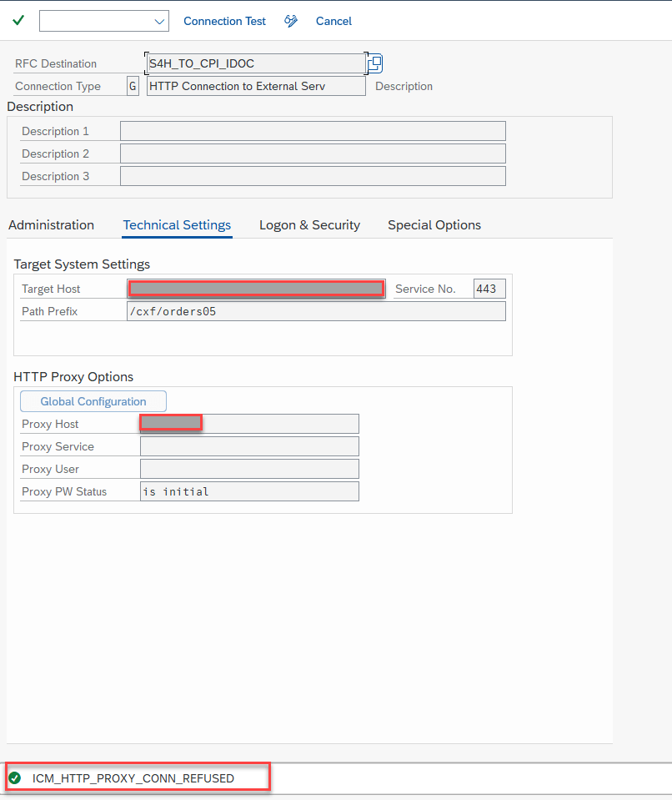Image resolution: width=672 pixels, height=800 pixels.
Task: Click the Path Prefix field
Action: click(316, 311)
